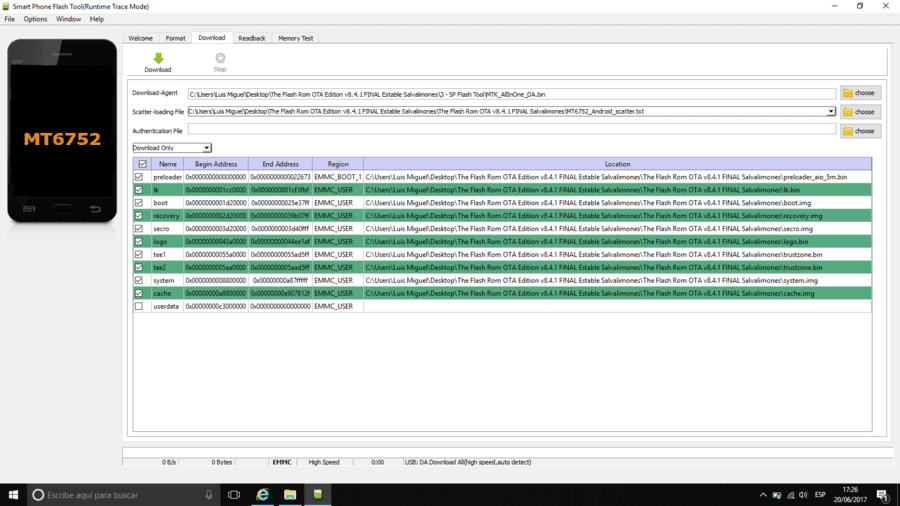Toggle the select-all checkbox in table header
The image size is (900, 506).
click(x=142, y=164)
